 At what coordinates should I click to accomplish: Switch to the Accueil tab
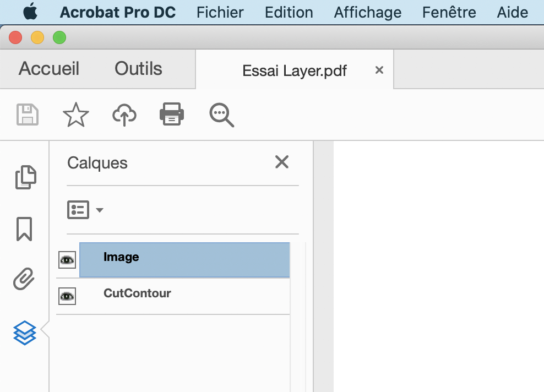49,68
